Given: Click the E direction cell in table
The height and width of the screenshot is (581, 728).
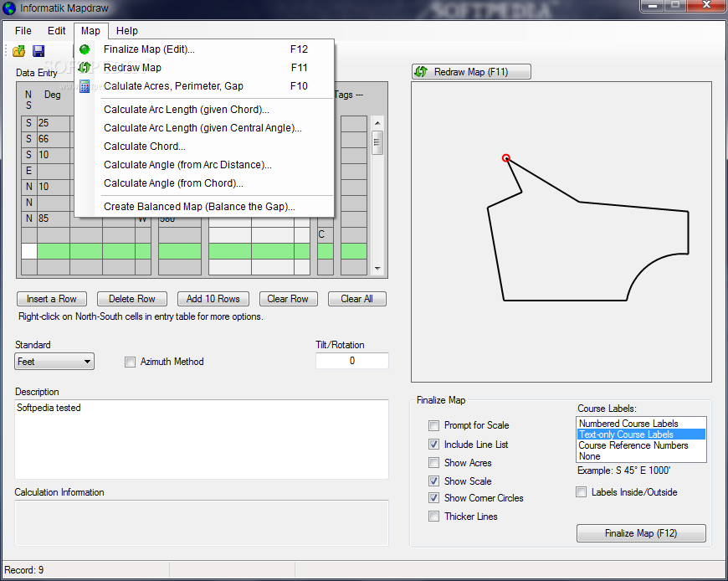Looking at the screenshot, I should click(x=28, y=171).
